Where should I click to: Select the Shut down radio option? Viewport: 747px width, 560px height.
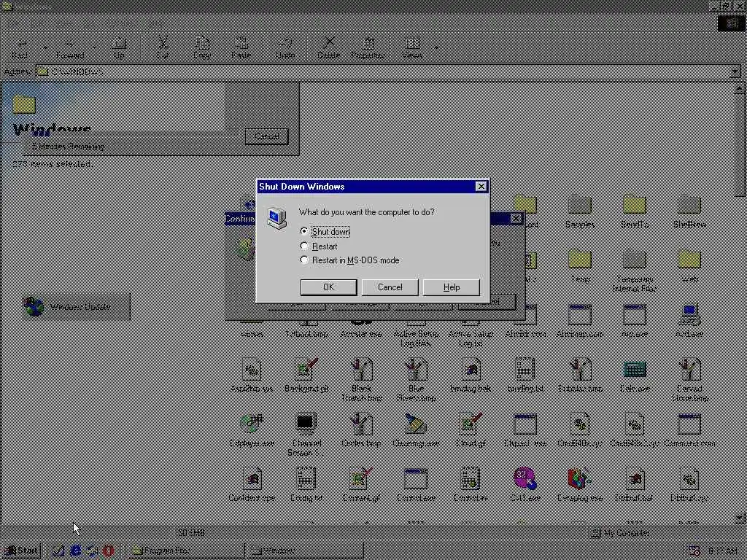click(x=326, y=232)
